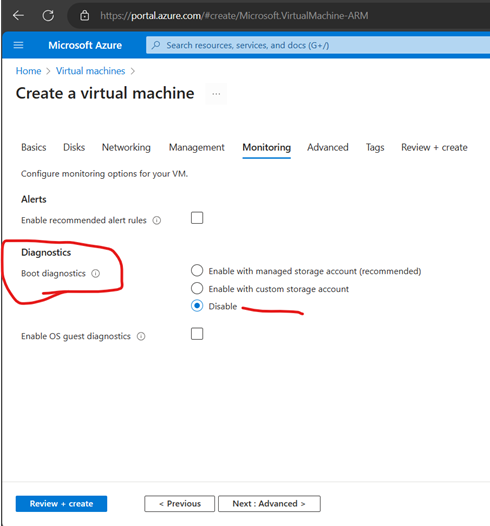Open the Azure hamburger portal menu
490x526 pixels.
click(x=18, y=45)
